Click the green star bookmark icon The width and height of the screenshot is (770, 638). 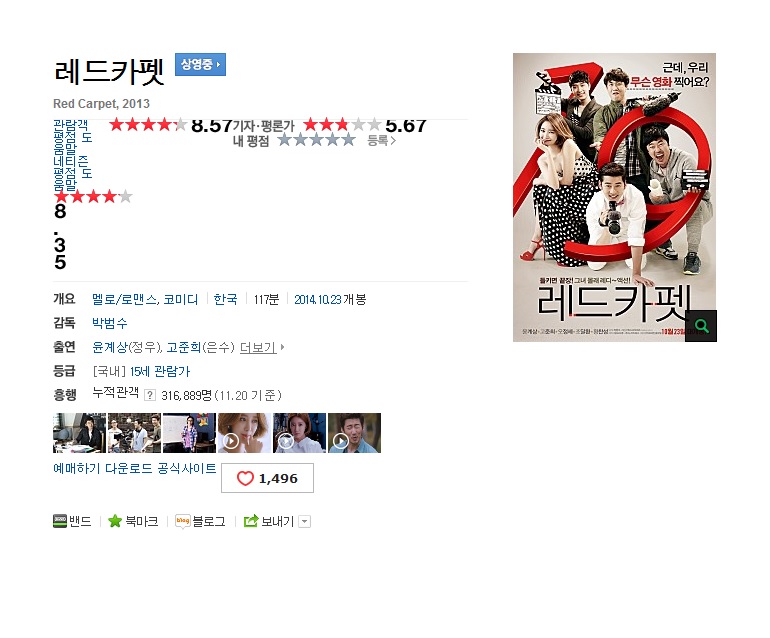(115, 521)
